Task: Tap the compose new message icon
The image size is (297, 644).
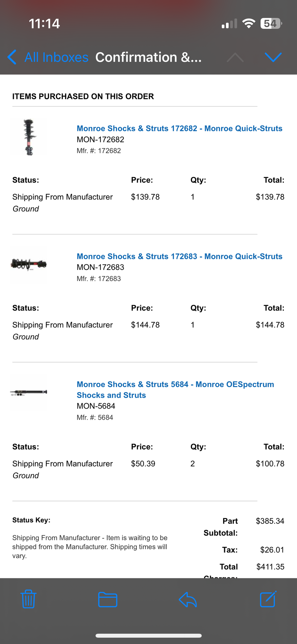Action: point(268,599)
